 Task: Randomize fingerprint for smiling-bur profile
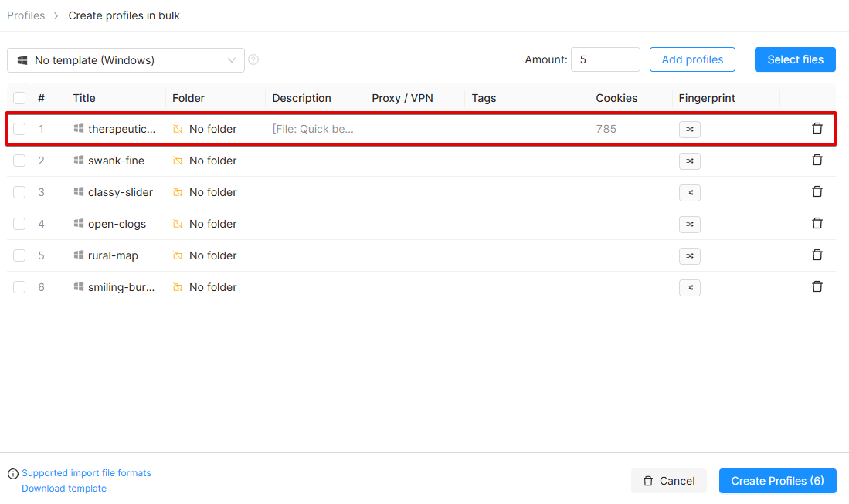coord(689,288)
